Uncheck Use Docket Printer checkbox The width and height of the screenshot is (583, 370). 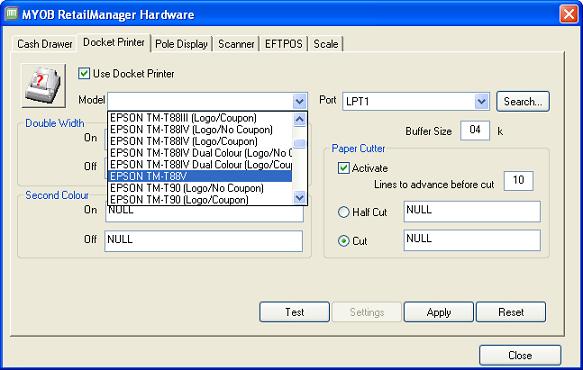[x=84, y=73]
